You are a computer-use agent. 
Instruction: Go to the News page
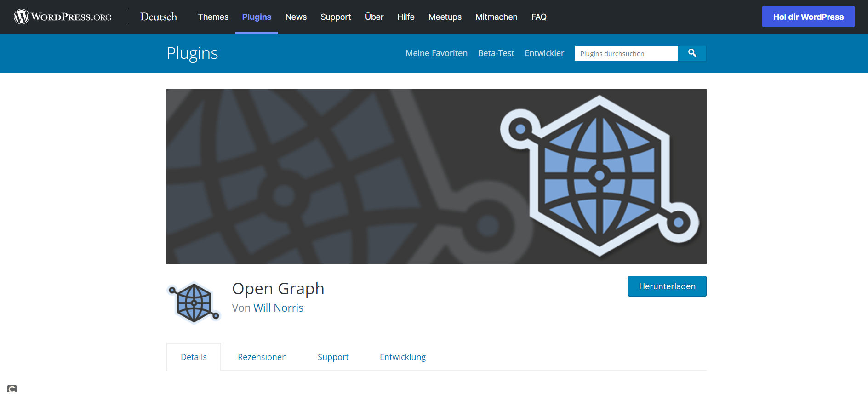coord(296,17)
